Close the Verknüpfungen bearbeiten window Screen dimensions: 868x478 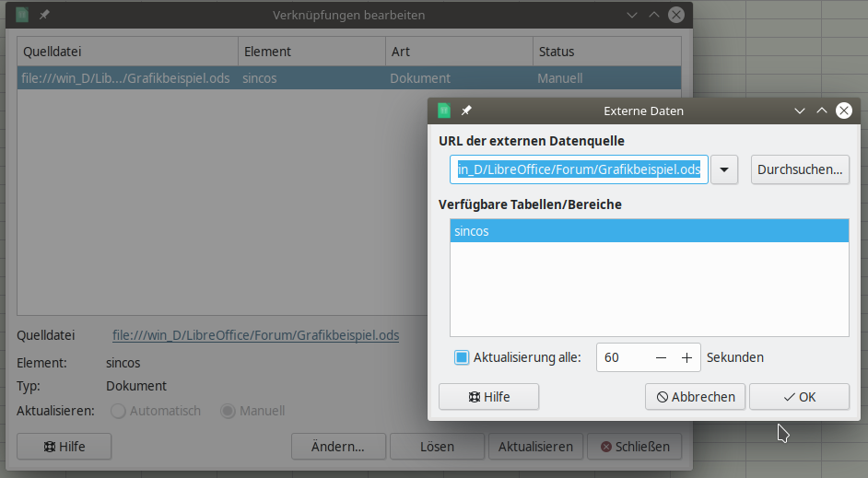tap(676, 15)
